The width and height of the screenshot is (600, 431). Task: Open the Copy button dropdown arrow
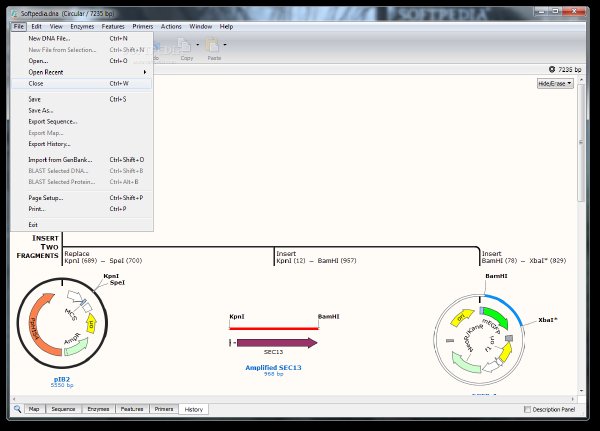[x=197, y=44]
